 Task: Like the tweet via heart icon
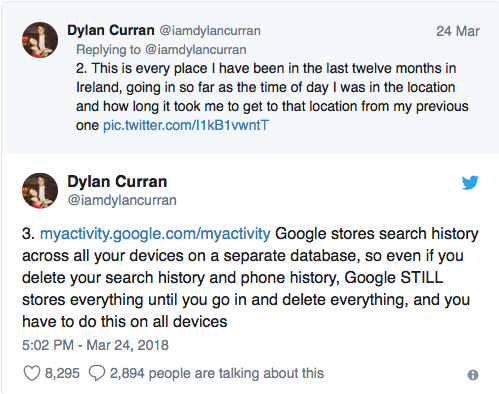32,373
